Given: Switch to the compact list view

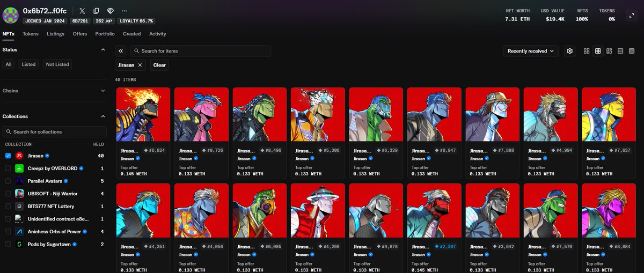Looking at the screenshot, I should 632,51.
